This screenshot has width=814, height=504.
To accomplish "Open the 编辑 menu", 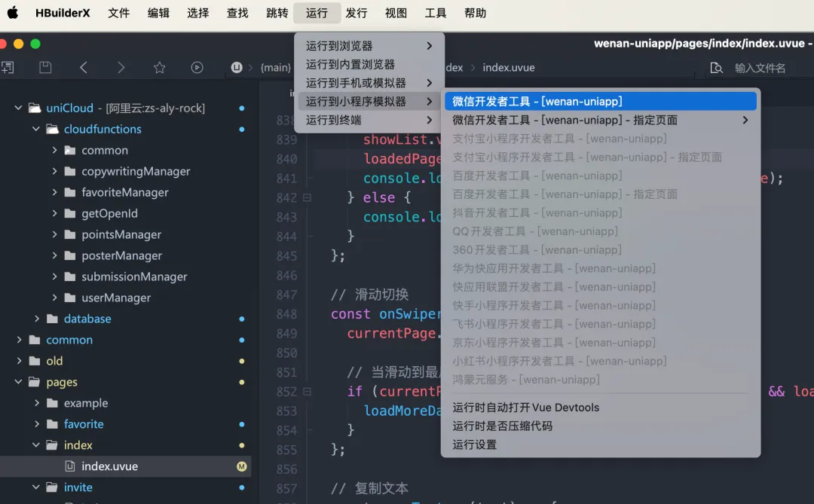I will (x=158, y=13).
